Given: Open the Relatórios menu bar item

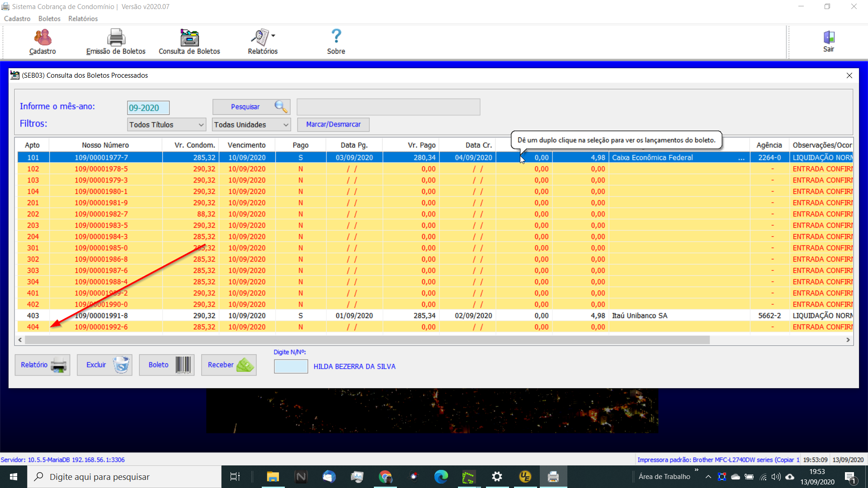Looking at the screenshot, I should (83, 19).
